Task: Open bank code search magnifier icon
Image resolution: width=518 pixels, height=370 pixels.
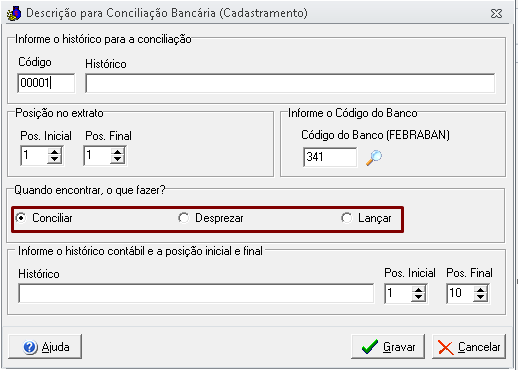Action: point(374,157)
